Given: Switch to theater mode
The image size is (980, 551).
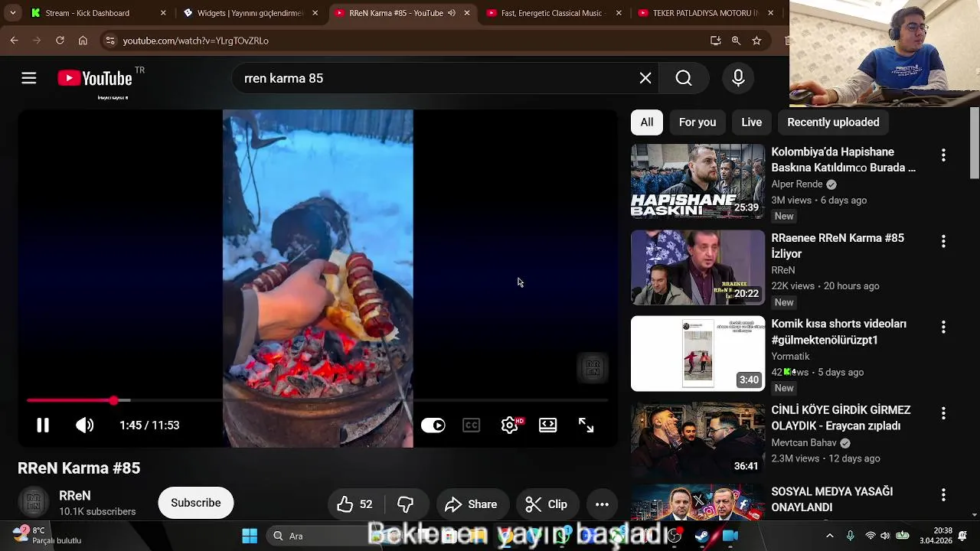Looking at the screenshot, I should (548, 425).
